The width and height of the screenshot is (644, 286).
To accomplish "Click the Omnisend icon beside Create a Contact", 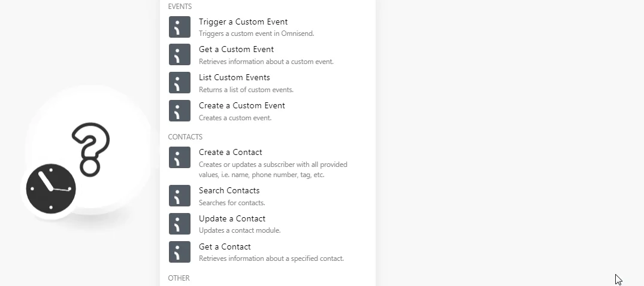I will pyautogui.click(x=180, y=157).
